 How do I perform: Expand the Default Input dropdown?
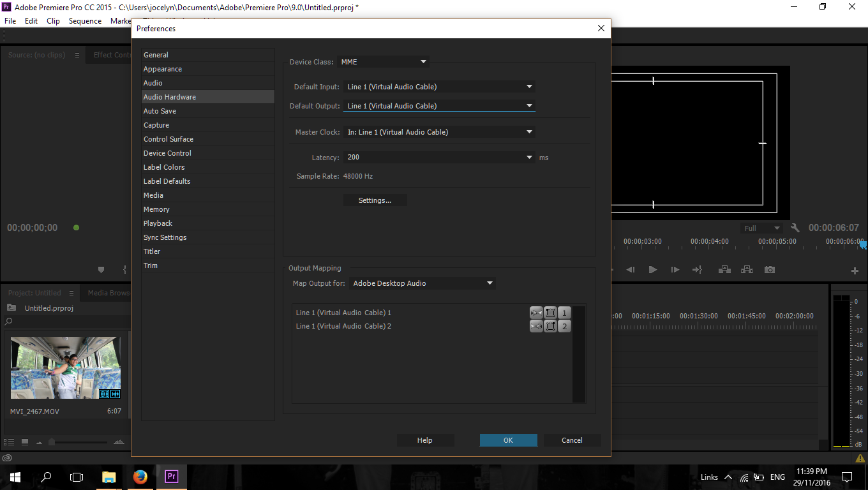(x=439, y=87)
